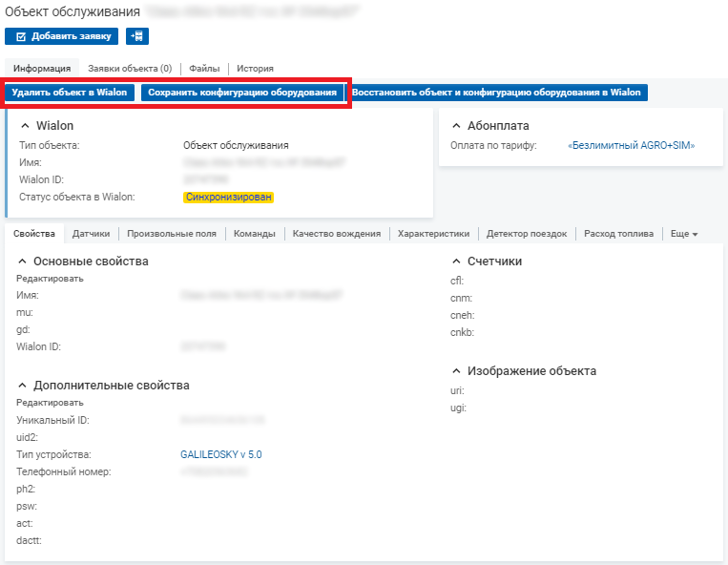Click the Wialon ID label in Wialon panel
The height and width of the screenshot is (565, 728).
(x=41, y=179)
